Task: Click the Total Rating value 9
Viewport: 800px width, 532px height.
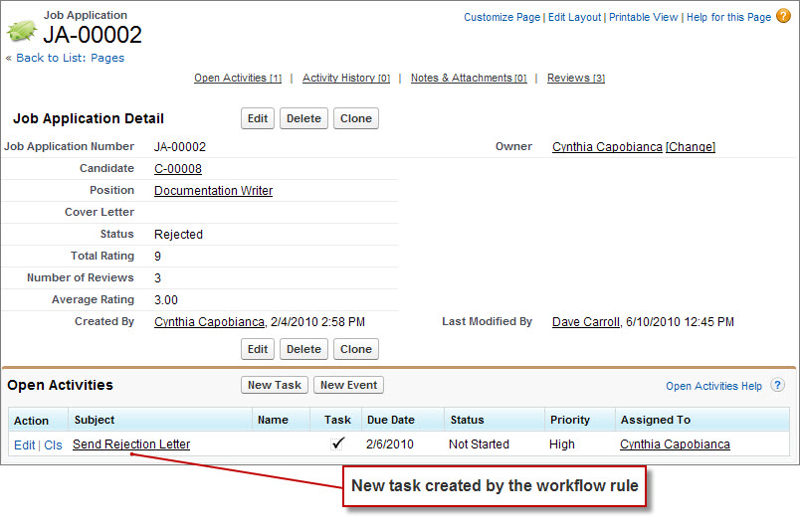Action: tap(157, 256)
